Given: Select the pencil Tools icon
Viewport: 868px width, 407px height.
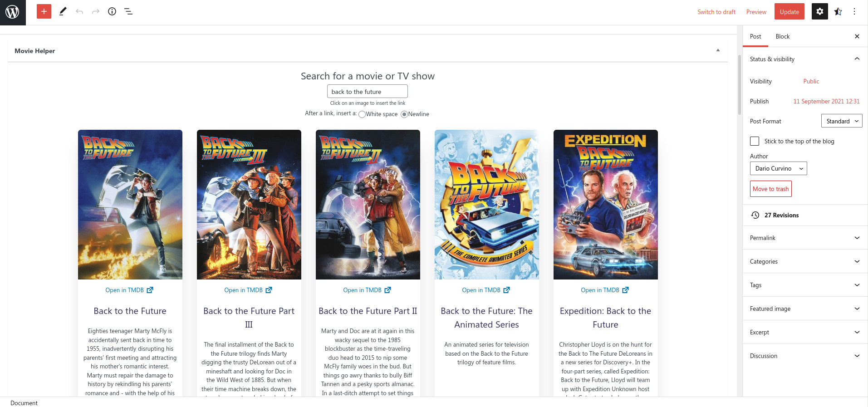Looking at the screenshot, I should tap(63, 11).
